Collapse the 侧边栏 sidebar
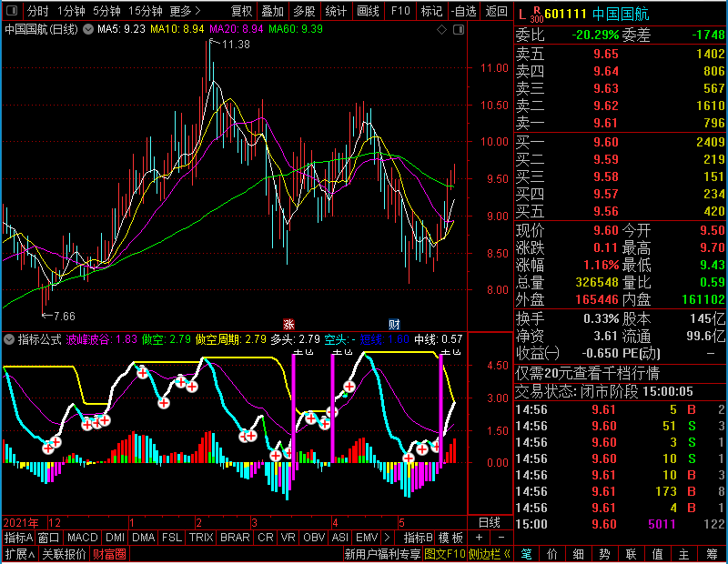728x564 pixels. coord(490,554)
